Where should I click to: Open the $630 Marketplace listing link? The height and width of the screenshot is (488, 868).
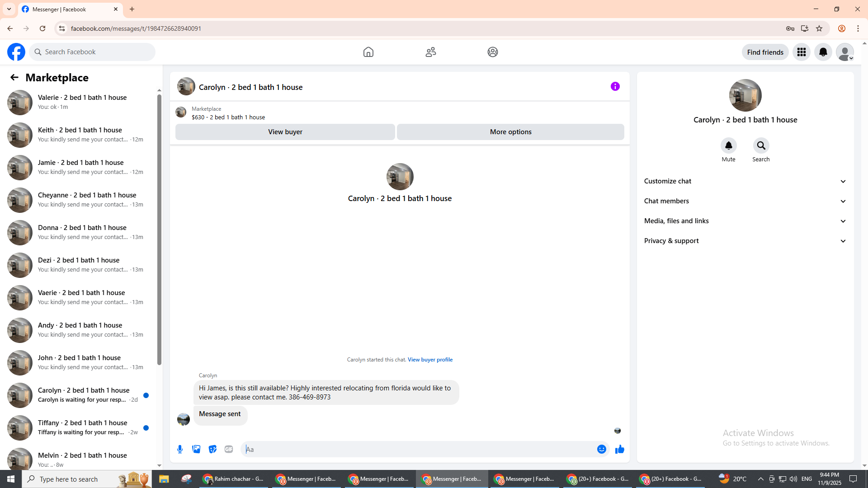tap(228, 117)
